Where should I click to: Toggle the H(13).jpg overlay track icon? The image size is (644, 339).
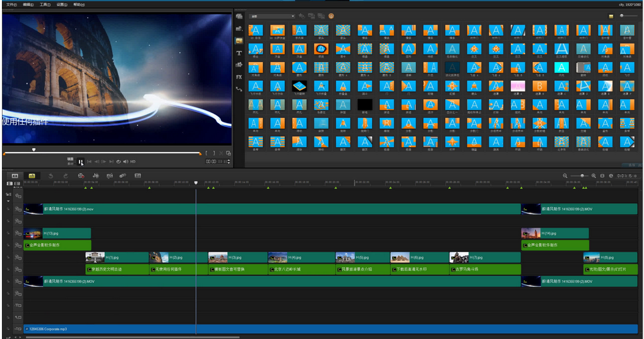point(18,233)
